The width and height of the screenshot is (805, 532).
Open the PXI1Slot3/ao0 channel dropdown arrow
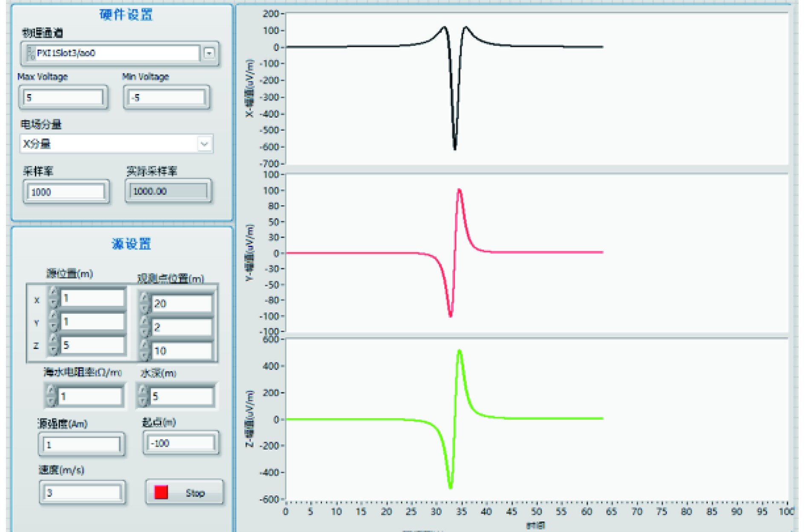209,53
